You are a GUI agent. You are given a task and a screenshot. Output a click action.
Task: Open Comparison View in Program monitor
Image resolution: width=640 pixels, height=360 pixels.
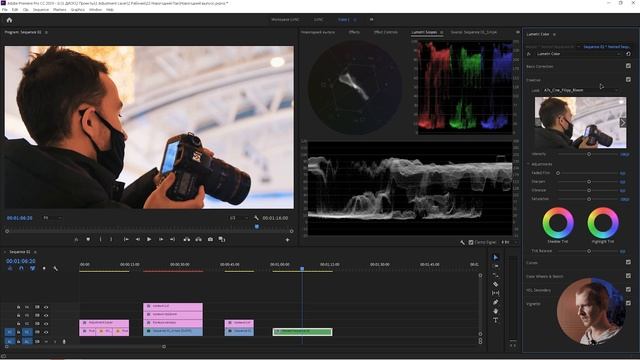click(222, 240)
